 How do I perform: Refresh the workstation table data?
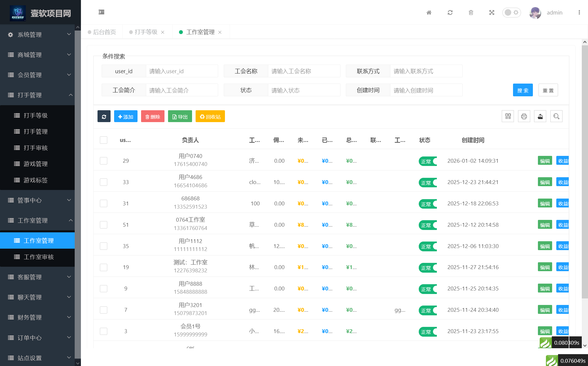click(104, 116)
